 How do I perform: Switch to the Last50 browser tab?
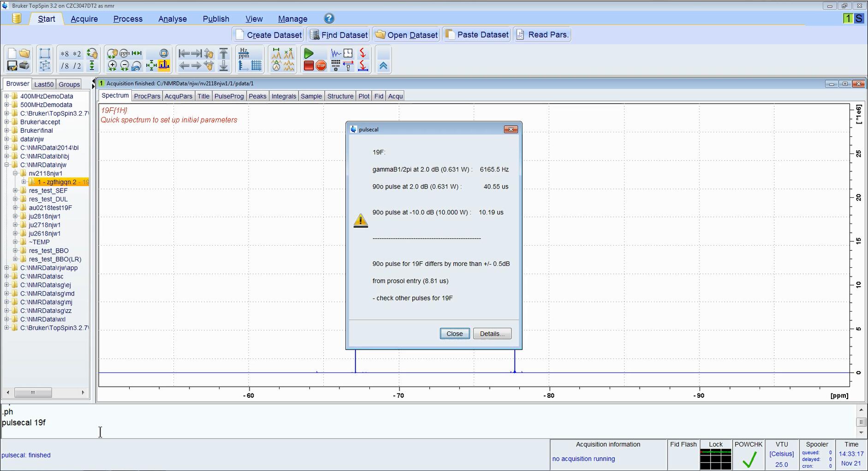pos(44,84)
